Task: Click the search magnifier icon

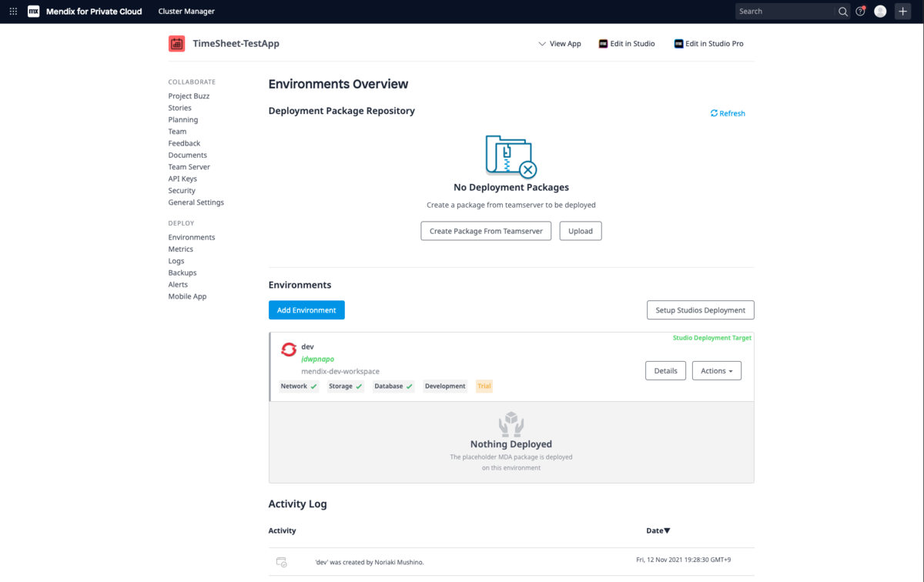Action: click(x=843, y=12)
